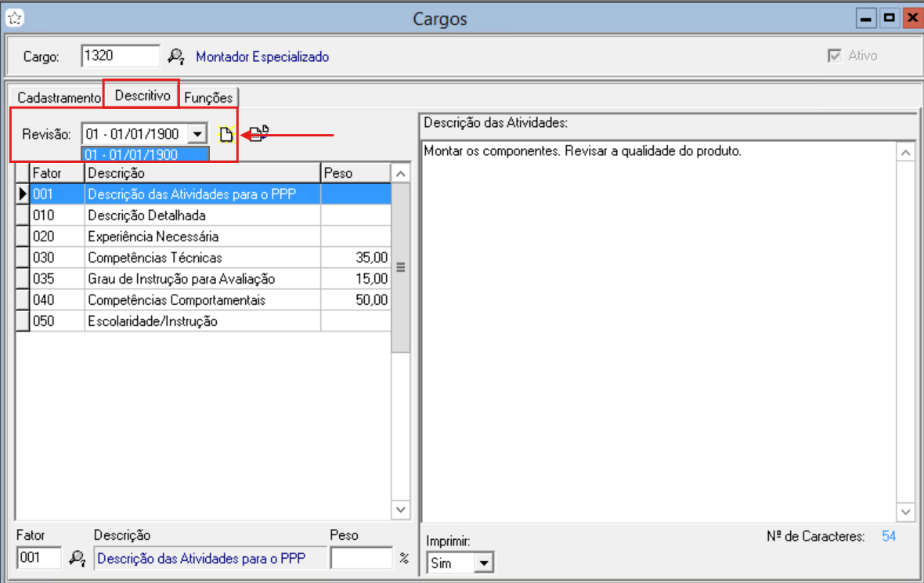Click the Peso column header

pyautogui.click(x=354, y=172)
